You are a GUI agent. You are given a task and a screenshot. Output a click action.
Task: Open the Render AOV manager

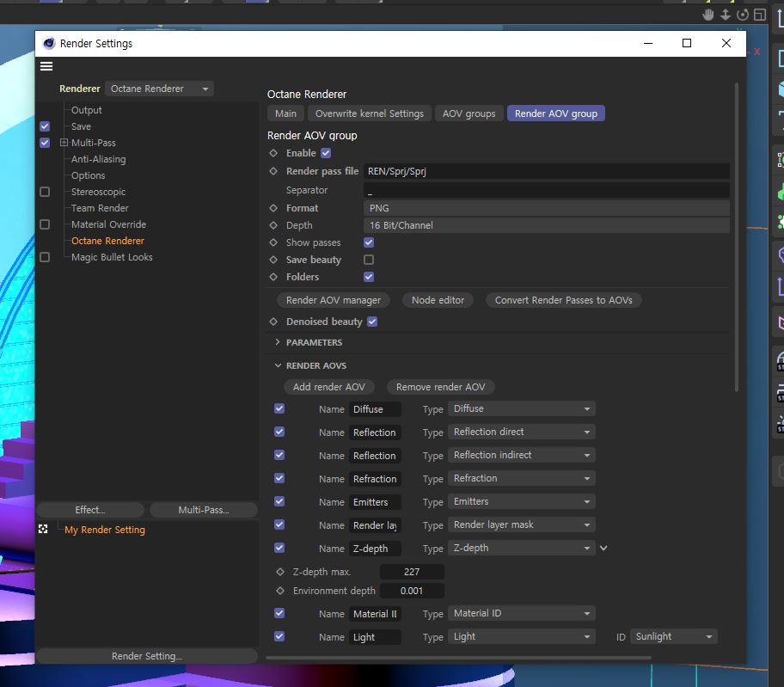[x=334, y=300]
